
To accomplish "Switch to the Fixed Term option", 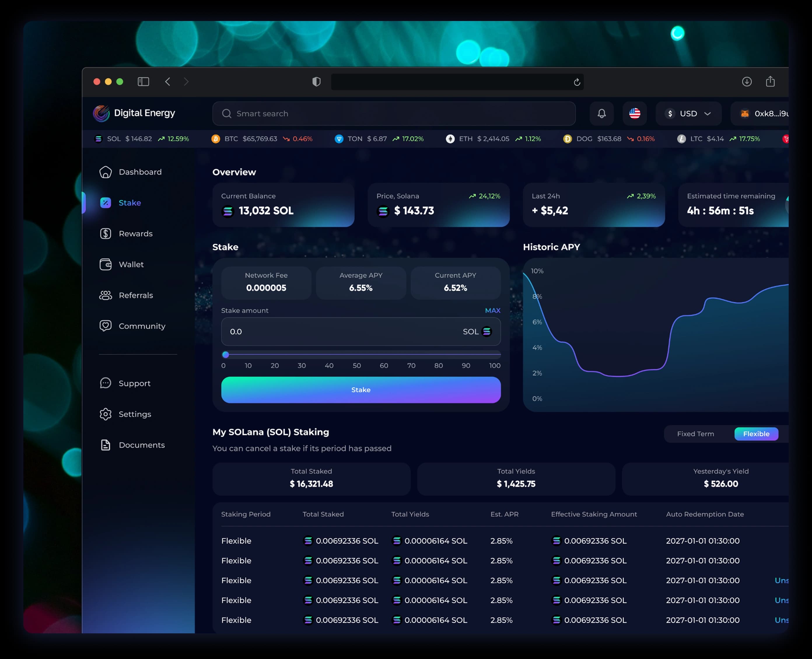I will (695, 434).
